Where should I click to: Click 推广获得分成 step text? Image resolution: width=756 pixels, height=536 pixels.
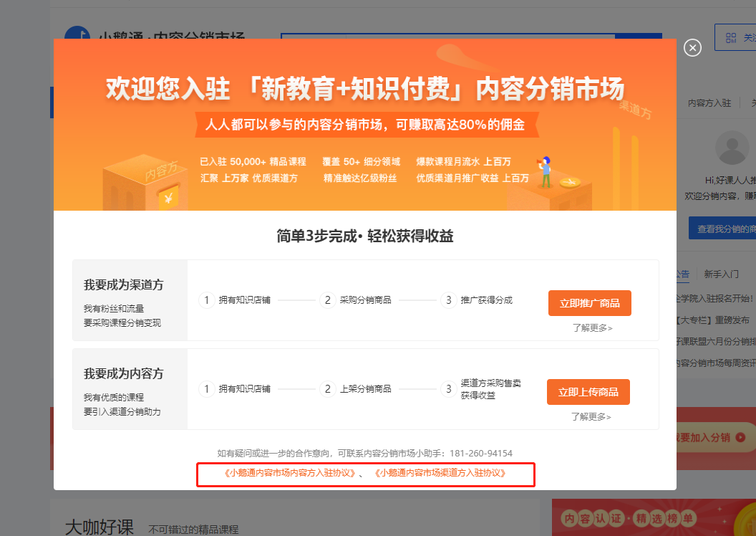coord(487,300)
